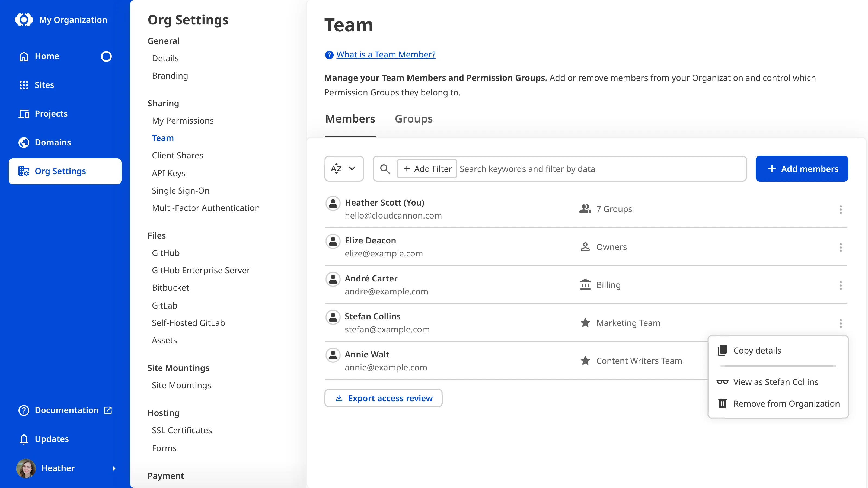Click Elize Deacon's avatar icon
Image resolution: width=868 pixels, height=488 pixels.
coord(333,241)
